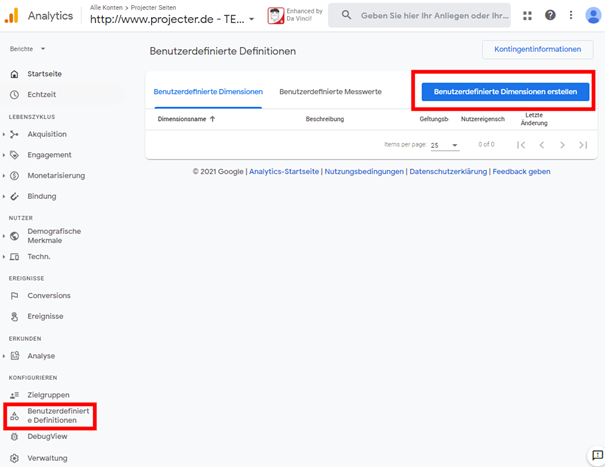This screenshot has height=467, width=605.
Task: Click the Bindung magnet icon
Action: [14, 196]
